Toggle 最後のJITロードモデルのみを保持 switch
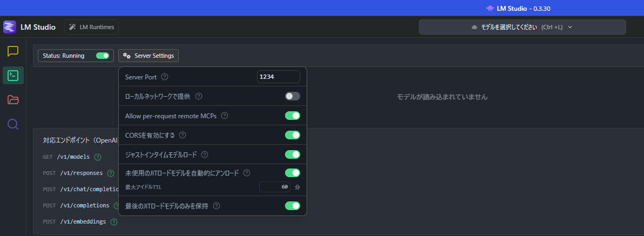 point(292,206)
